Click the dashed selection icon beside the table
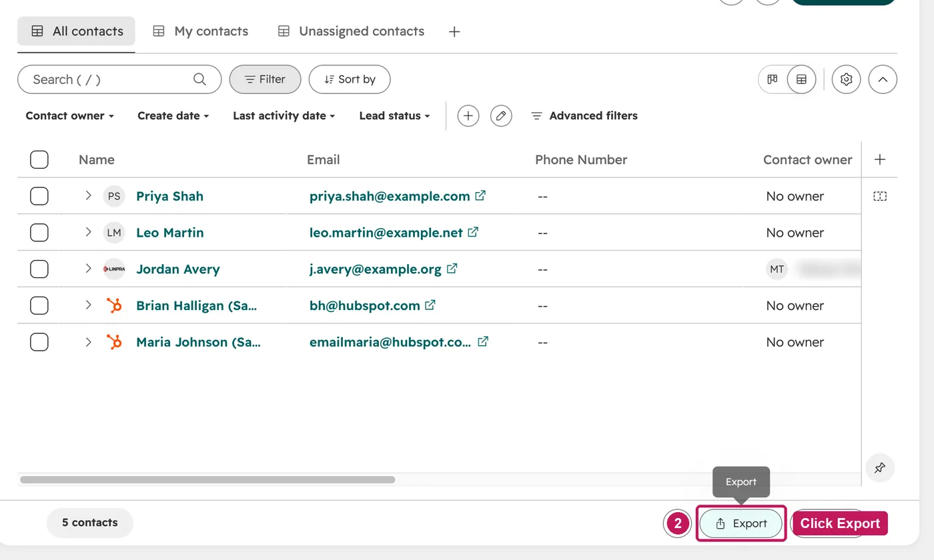 click(880, 196)
